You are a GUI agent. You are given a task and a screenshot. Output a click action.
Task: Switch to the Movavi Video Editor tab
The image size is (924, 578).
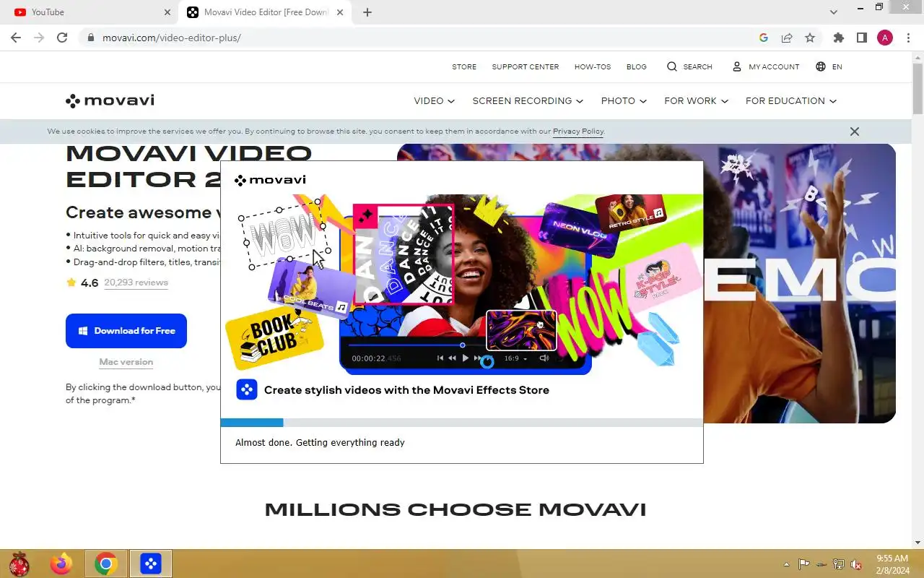point(266,12)
